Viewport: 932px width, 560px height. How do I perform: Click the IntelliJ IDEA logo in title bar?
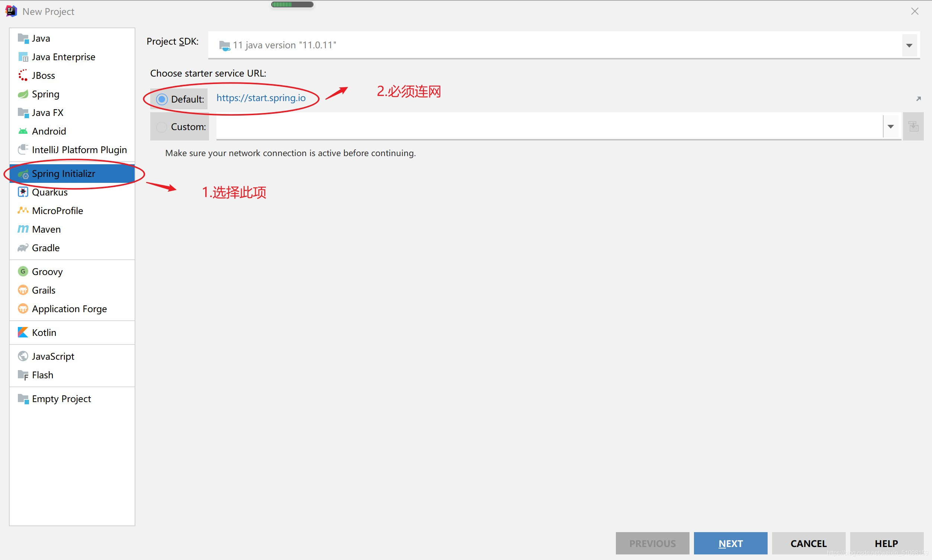tap(11, 11)
